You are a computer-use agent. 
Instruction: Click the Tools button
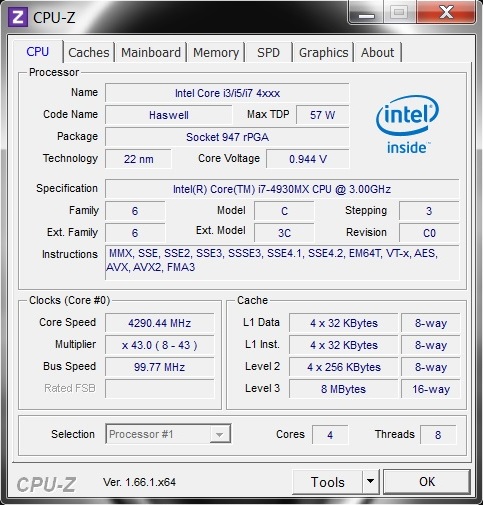[x=327, y=482]
